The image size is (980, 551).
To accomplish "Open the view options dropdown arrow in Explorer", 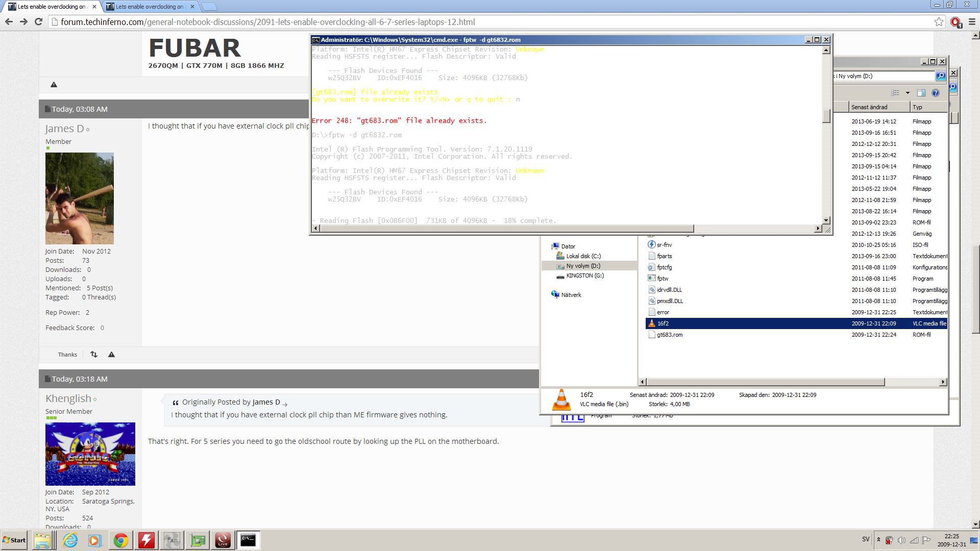I will [x=908, y=93].
